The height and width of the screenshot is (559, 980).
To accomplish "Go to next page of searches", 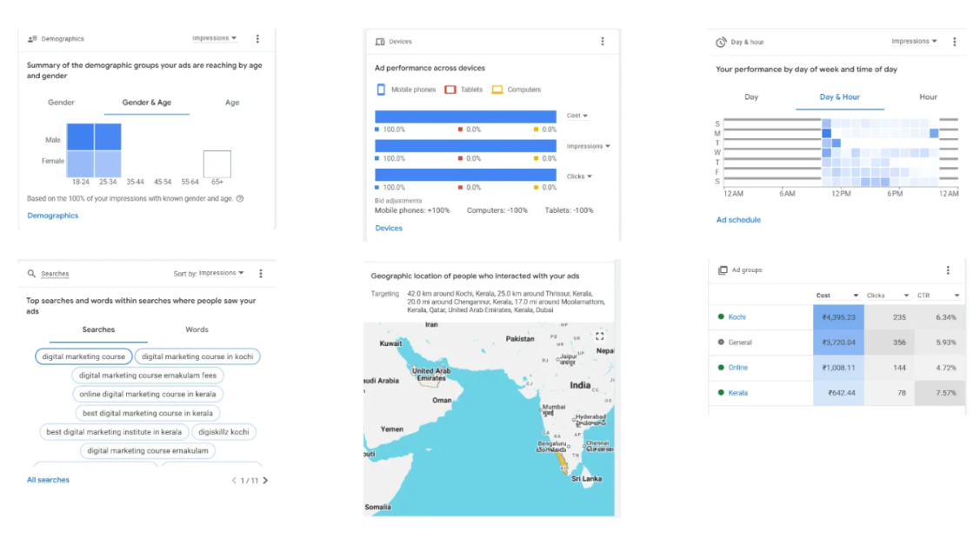I will coord(265,481).
